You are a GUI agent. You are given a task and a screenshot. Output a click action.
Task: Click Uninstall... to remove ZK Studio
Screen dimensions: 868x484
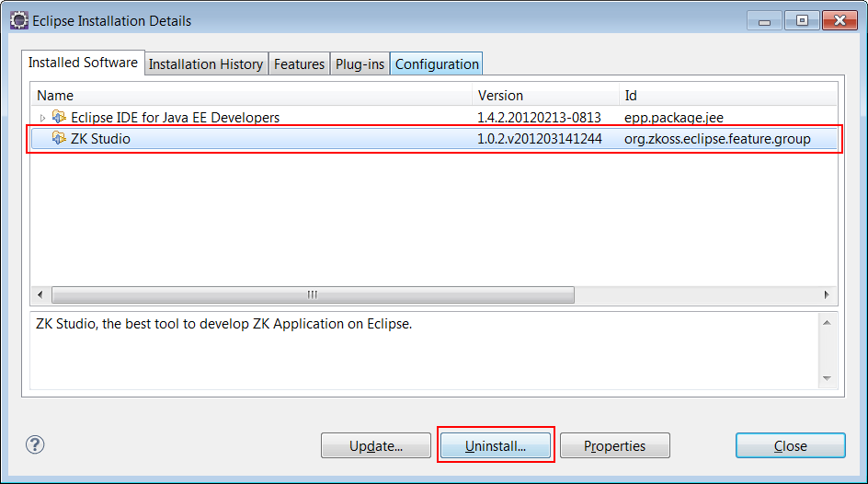point(496,446)
